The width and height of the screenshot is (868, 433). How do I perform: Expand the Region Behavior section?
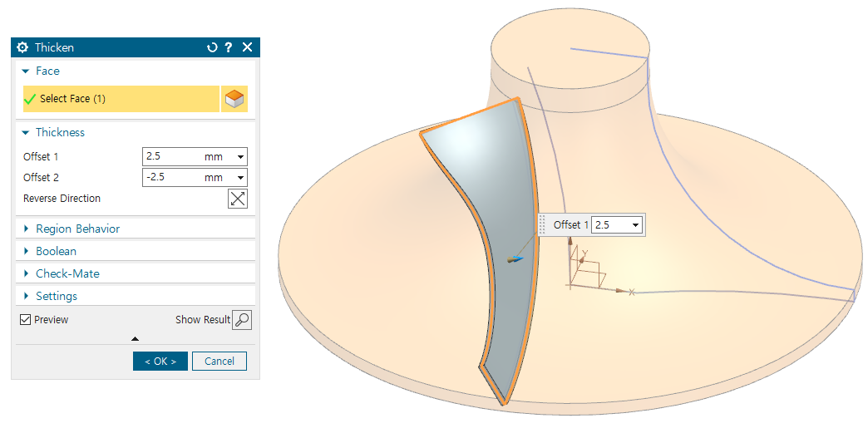click(x=26, y=229)
